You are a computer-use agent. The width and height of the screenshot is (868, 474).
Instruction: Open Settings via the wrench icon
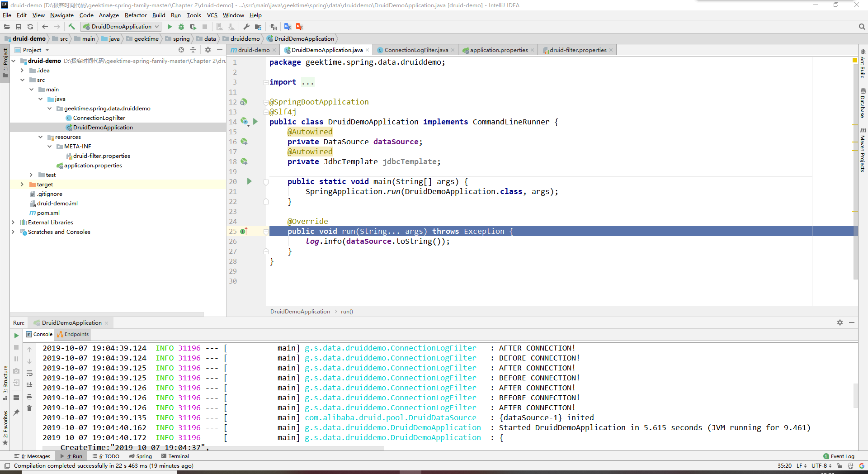[246, 26]
